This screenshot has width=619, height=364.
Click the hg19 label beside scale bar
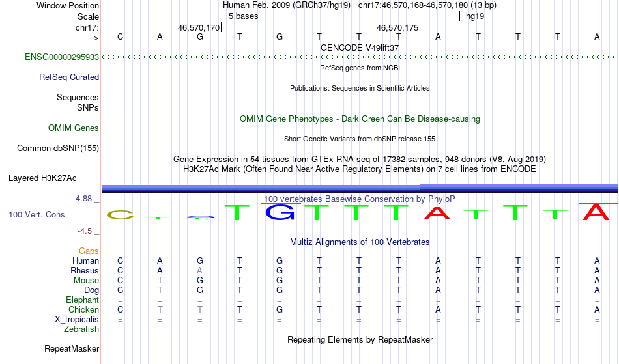click(475, 16)
